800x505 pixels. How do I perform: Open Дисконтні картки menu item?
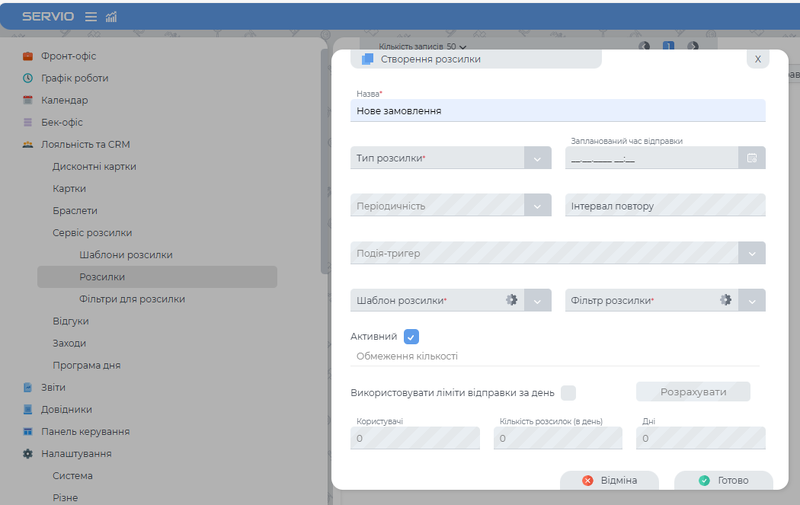(x=94, y=166)
